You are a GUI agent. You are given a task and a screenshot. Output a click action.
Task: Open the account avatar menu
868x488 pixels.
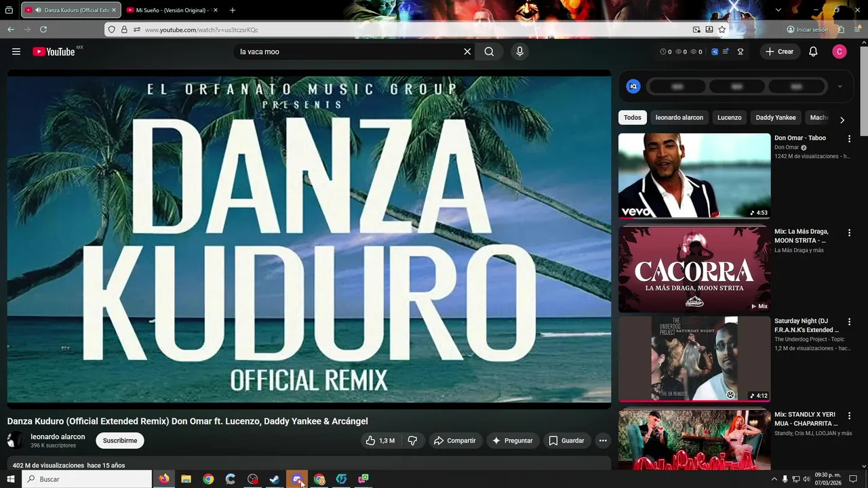(x=840, y=52)
